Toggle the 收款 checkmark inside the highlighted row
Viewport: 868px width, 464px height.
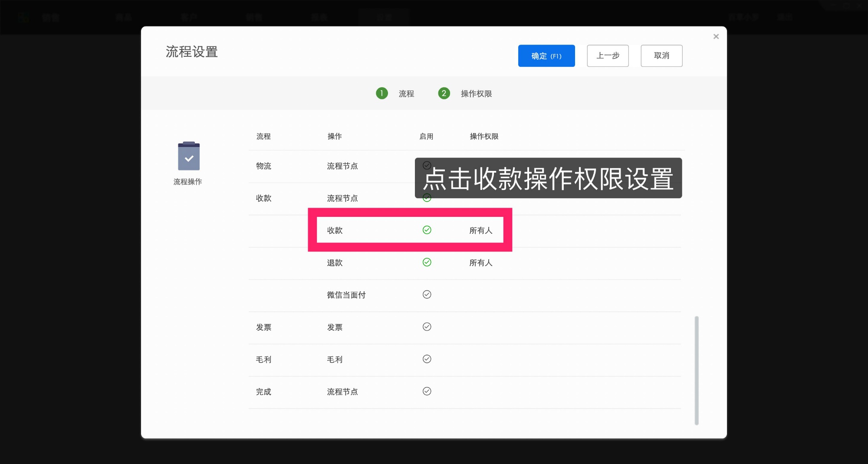click(427, 230)
